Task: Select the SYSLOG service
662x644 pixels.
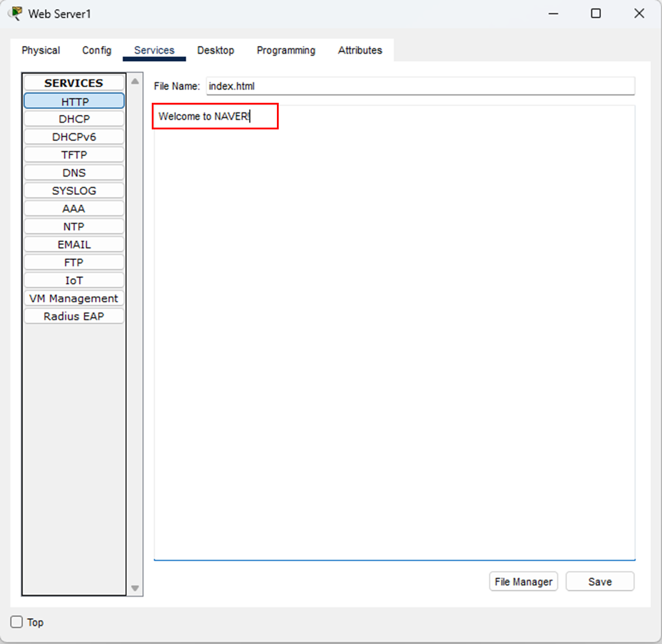Action: [x=74, y=191]
